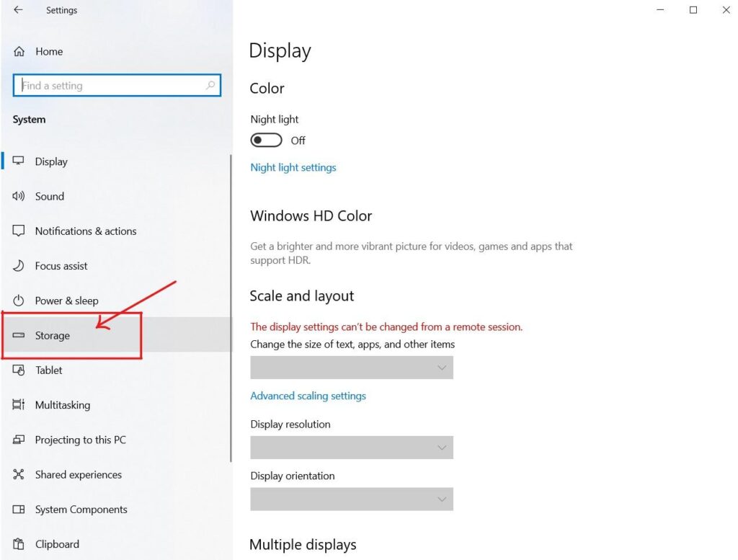The height and width of the screenshot is (560, 738).
Task: Click the Windows HD Color heading
Action: [x=311, y=216]
